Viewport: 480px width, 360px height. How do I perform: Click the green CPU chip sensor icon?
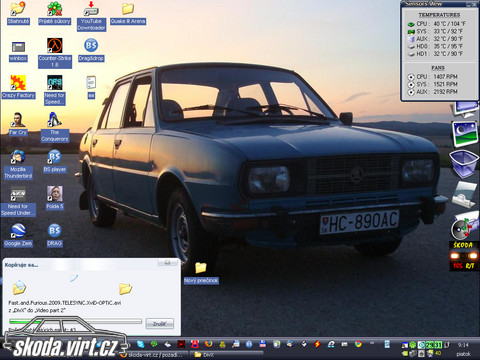[411, 24]
